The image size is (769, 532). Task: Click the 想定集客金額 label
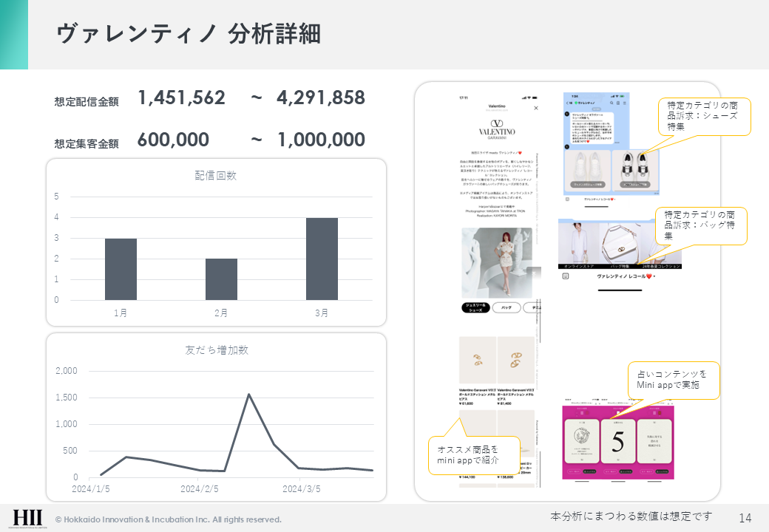click(x=87, y=143)
